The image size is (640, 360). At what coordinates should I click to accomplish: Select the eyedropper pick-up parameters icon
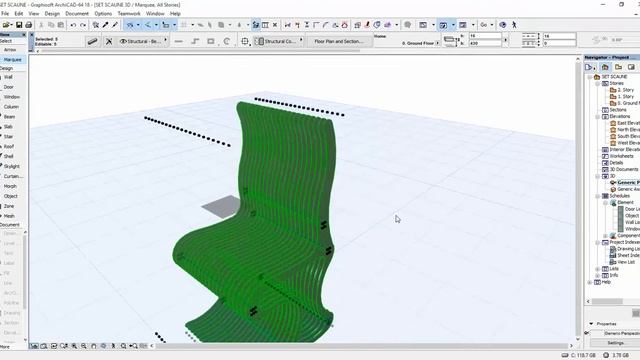(106, 25)
